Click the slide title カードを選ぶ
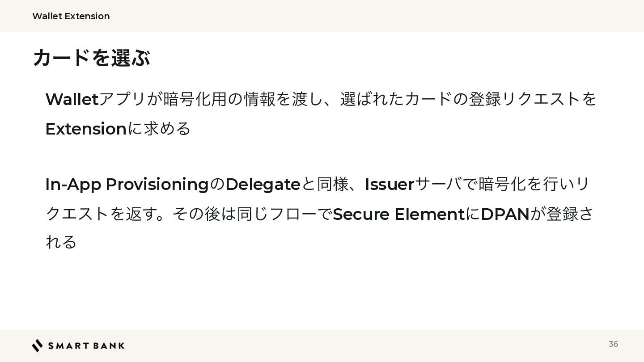The image size is (644, 362). pyautogui.click(x=91, y=58)
